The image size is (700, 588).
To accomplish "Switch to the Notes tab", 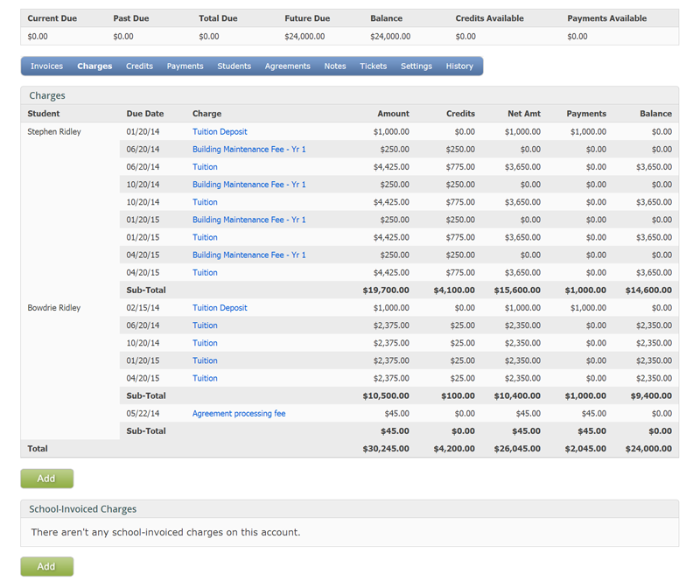I will coord(334,66).
